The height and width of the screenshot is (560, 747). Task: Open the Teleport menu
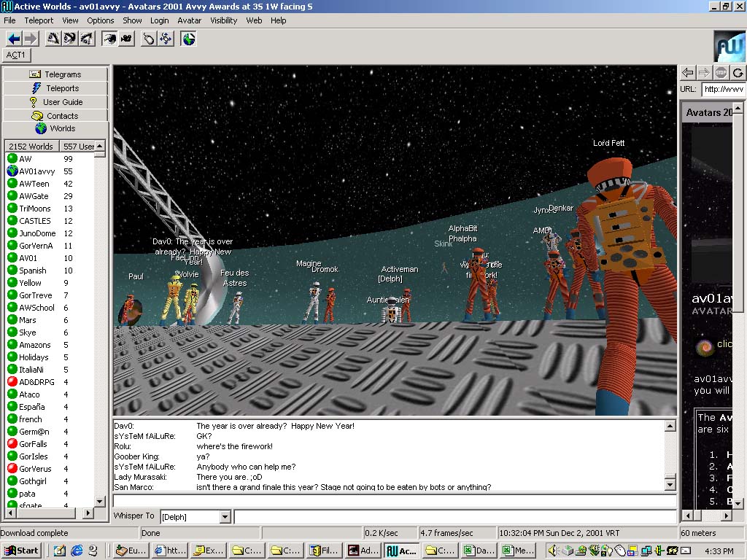point(39,20)
